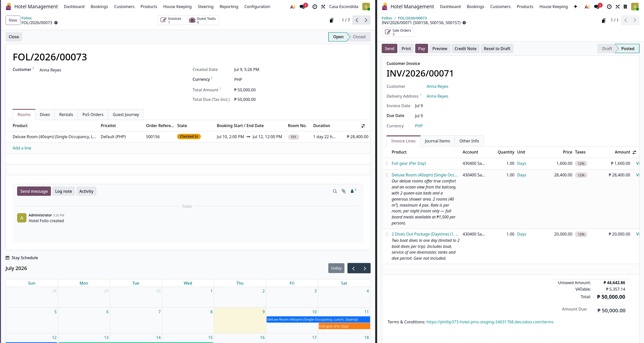The image size is (644, 343).
Task: Click Preview button on invoice
Action: [x=440, y=49]
